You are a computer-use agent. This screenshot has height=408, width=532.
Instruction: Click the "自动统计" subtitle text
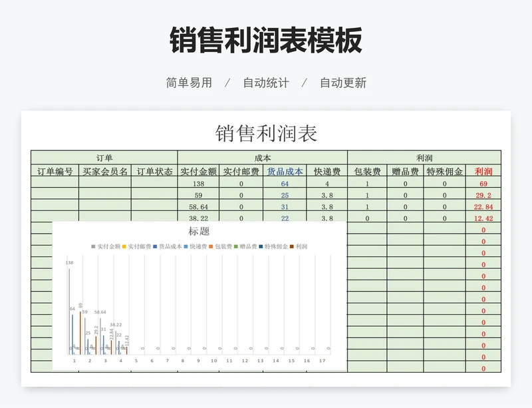pos(266,83)
